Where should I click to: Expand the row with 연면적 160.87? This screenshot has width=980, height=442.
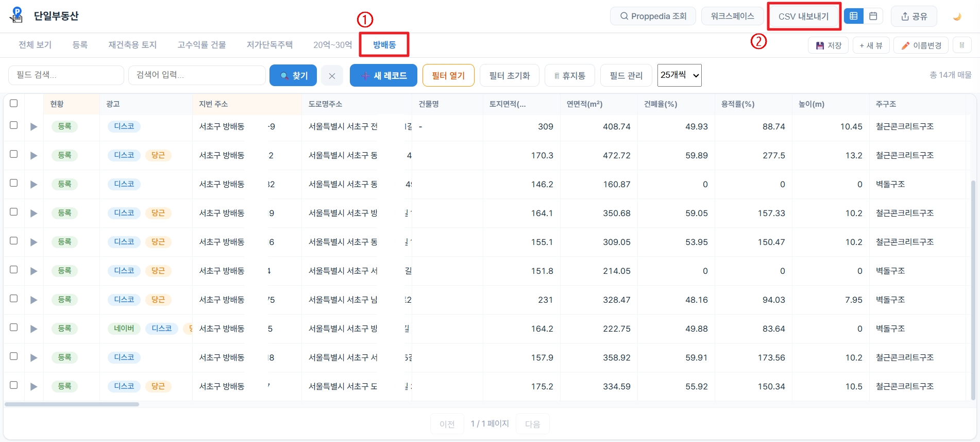click(x=34, y=185)
